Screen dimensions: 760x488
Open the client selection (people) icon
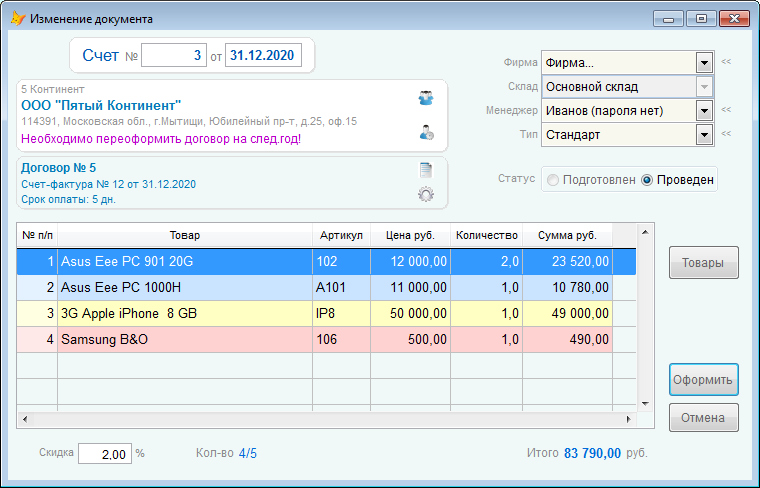pyautogui.click(x=426, y=98)
